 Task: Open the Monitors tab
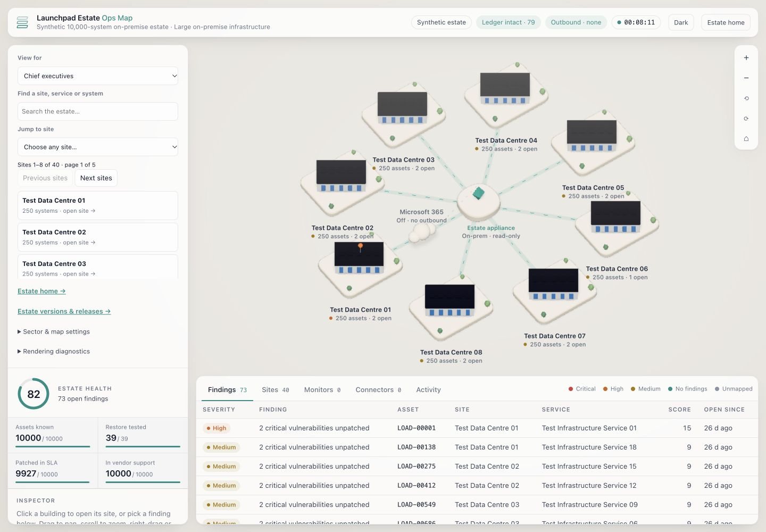tap(322, 389)
